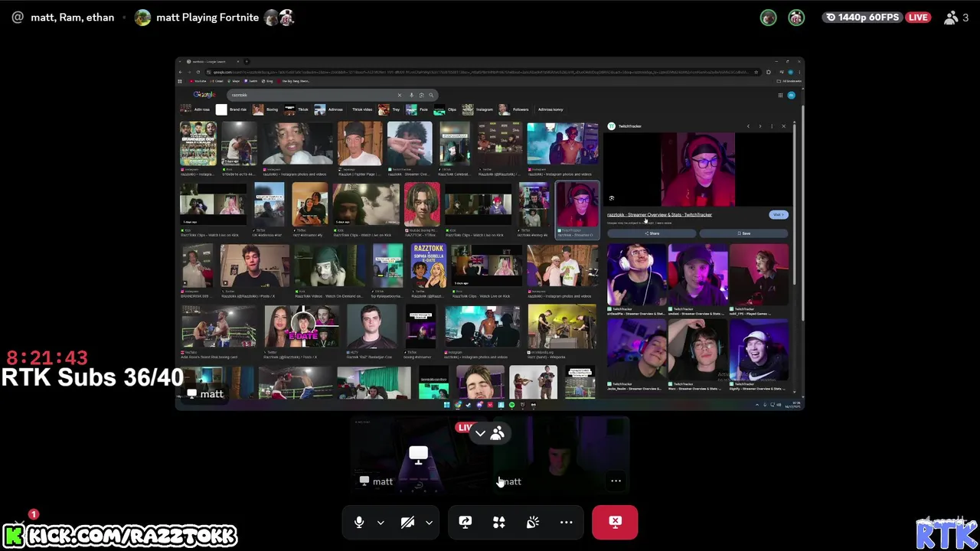Open "razztokk - Streamer Overview & Stats" link
This screenshot has height=551, width=980.
point(659,215)
